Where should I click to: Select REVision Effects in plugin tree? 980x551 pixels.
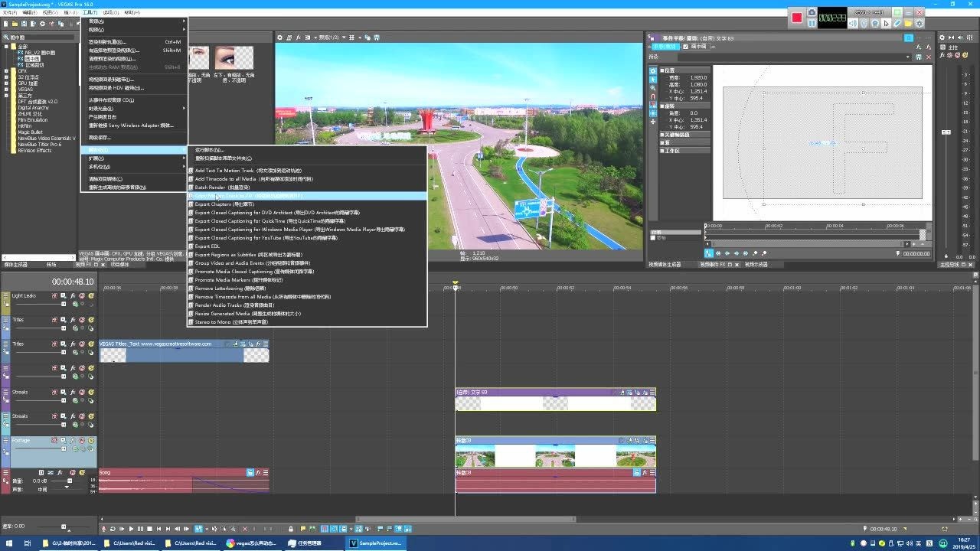click(x=35, y=150)
